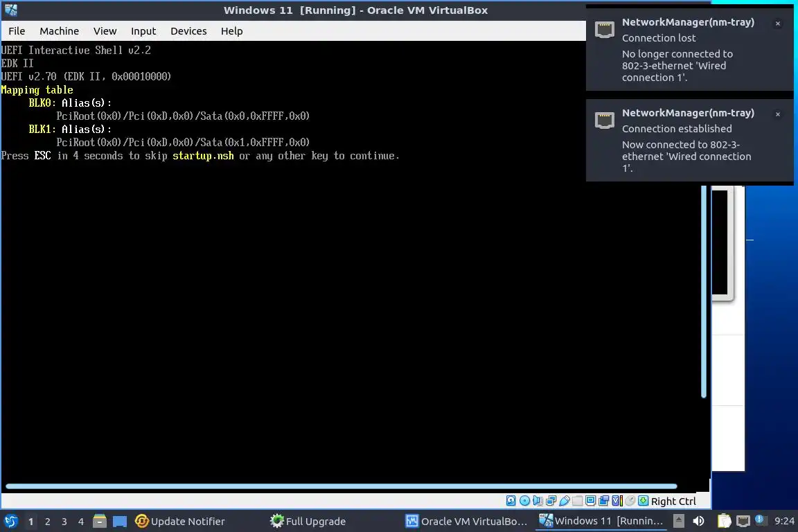
Task: Switch to workspace 4
Action: 81,522
